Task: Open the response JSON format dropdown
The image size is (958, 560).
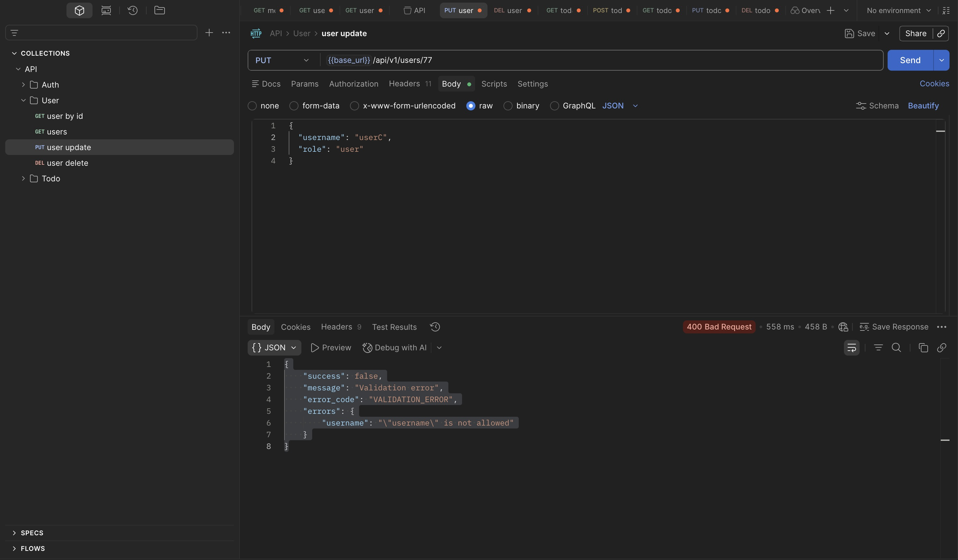Action: pos(274,348)
